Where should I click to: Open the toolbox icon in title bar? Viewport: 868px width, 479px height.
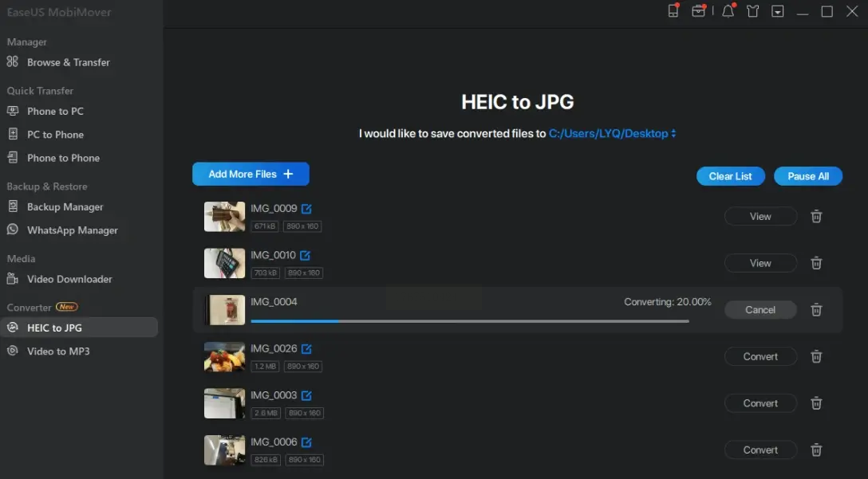[699, 10]
